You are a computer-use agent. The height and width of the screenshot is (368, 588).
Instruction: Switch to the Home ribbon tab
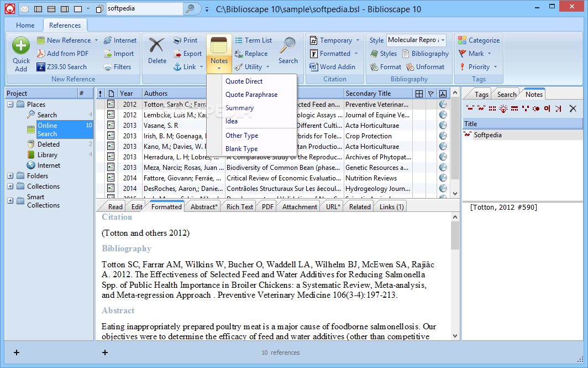click(25, 25)
